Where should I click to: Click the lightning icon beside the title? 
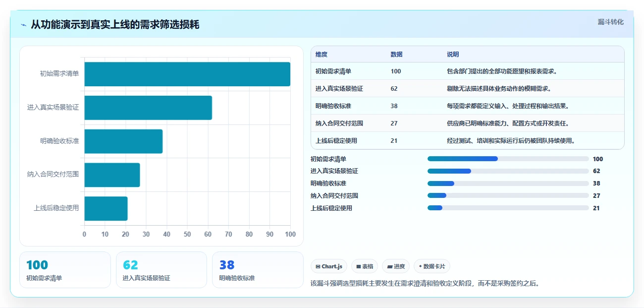tap(24, 25)
